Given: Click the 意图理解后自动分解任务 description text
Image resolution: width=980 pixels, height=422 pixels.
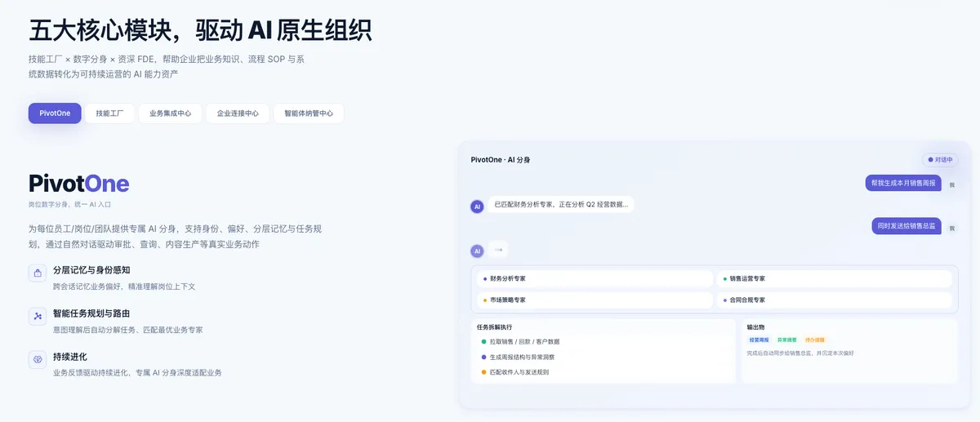Looking at the screenshot, I should tap(127, 330).
